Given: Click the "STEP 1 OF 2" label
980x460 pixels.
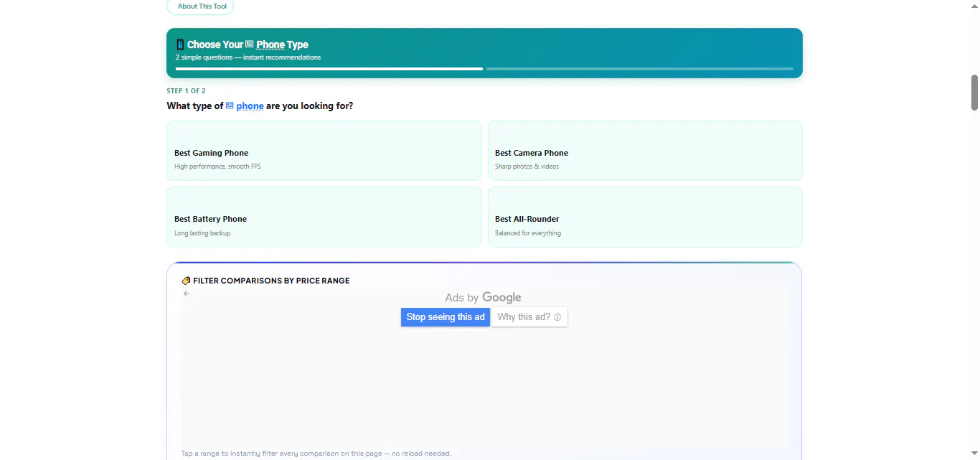Looking at the screenshot, I should point(187,91).
